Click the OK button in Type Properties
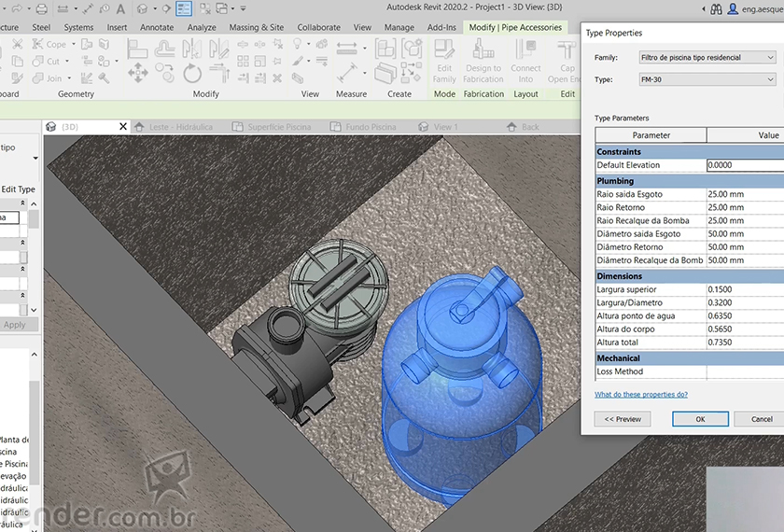The height and width of the screenshot is (532, 784). point(700,419)
